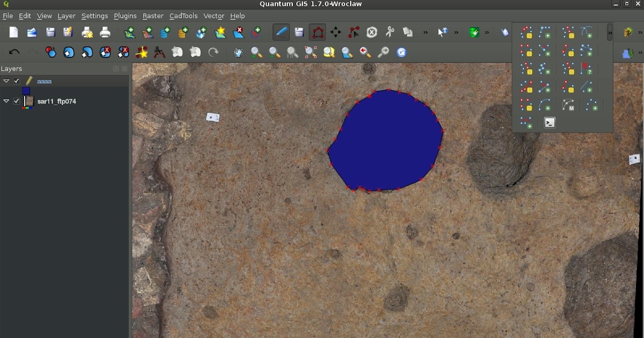Click Zoom Full extent icon
This screenshot has height=338, width=644.
311,53
